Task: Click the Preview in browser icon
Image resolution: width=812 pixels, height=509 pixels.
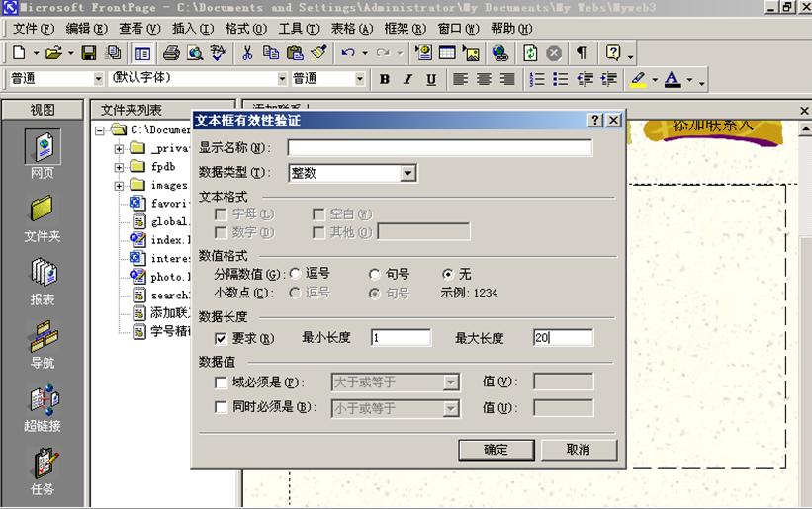Action: 195,52
